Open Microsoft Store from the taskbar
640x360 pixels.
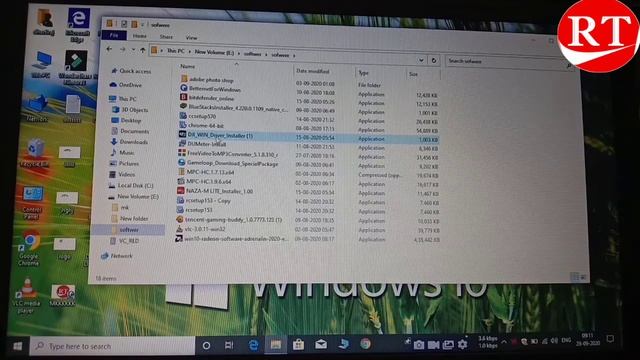click(x=298, y=345)
